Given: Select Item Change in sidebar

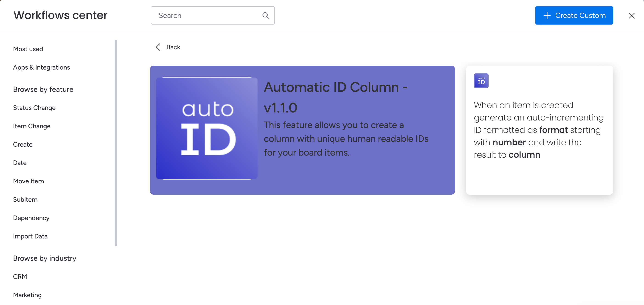Looking at the screenshot, I should [32, 126].
